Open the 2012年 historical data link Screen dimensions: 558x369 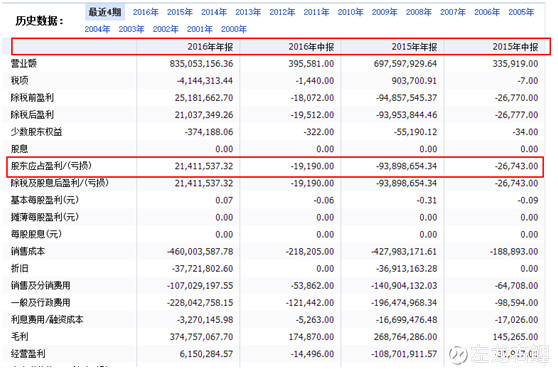tap(282, 12)
